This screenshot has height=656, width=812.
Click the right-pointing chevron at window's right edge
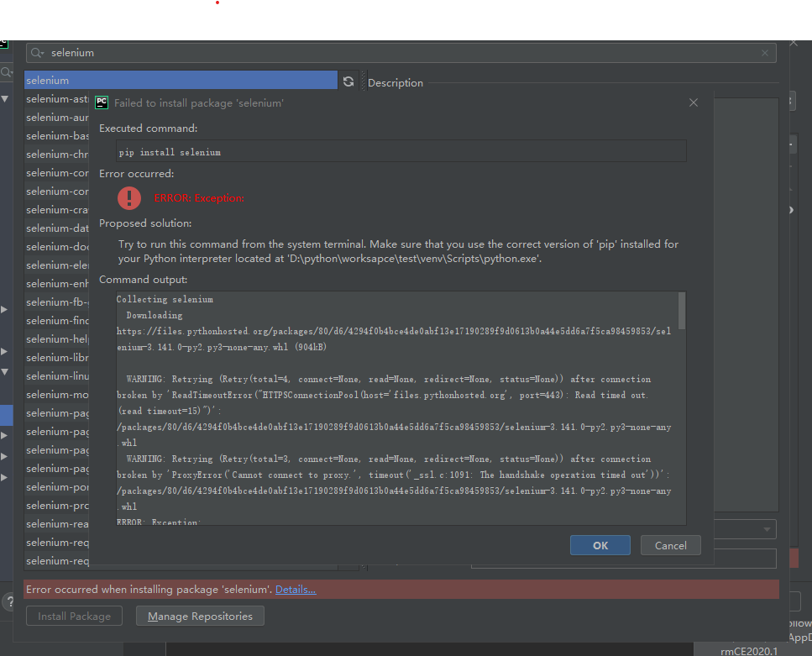tap(791, 210)
